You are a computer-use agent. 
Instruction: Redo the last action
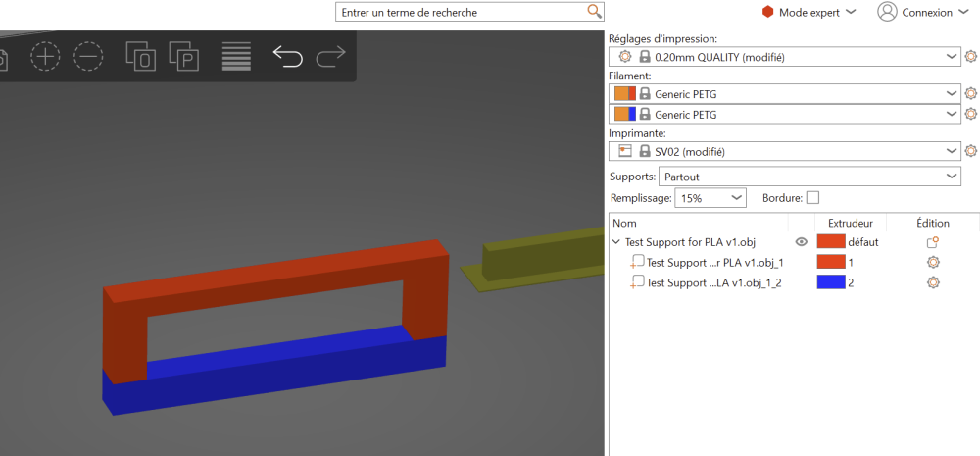click(330, 56)
